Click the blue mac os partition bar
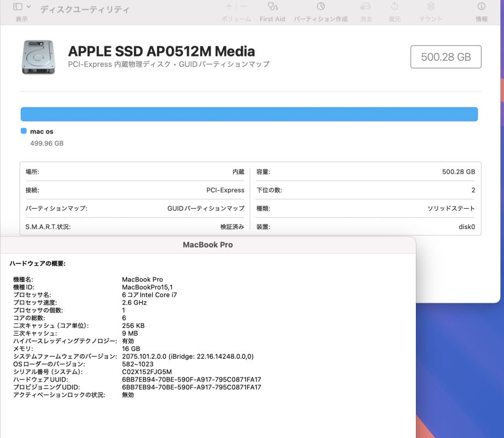This screenshot has width=504, height=438. click(x=249, y=114)
